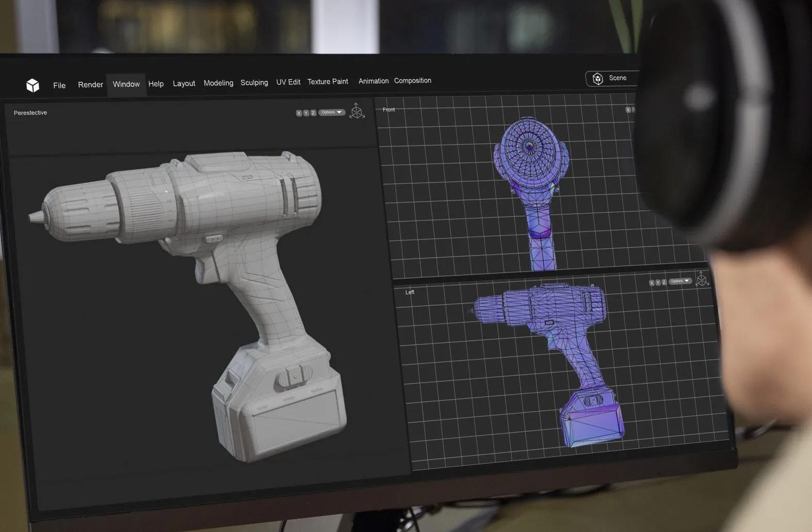The height and width of the screenshot is (532, 812).
Task: Switch to the Animation workspace tab
Action: click(x=374, y=81)
